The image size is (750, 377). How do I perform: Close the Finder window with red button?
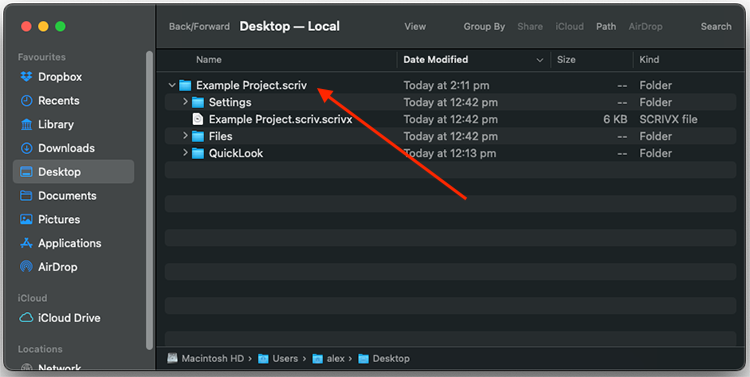click(x=26, y=27)
